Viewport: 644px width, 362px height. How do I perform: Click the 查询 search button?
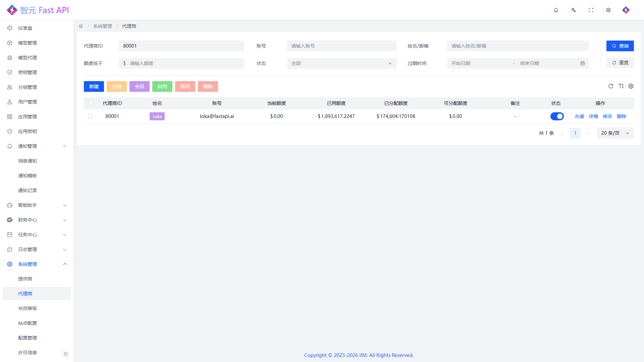pos(620,46)
